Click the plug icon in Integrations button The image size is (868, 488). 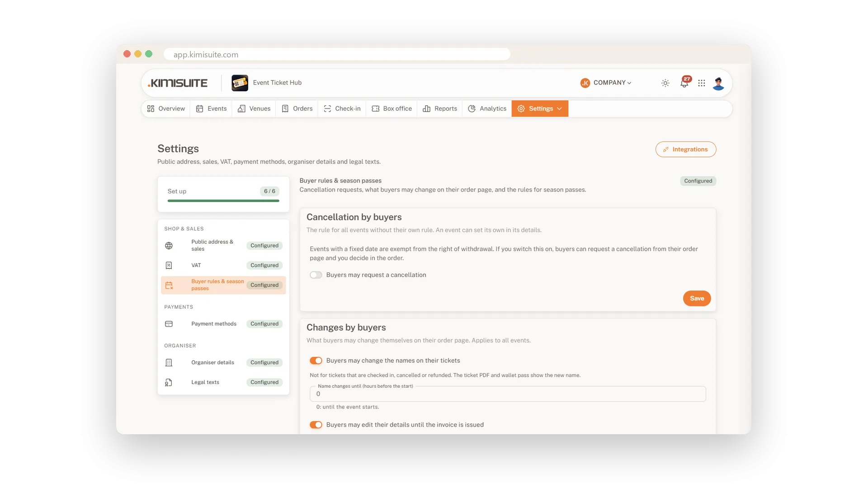(x=666, y=150)
